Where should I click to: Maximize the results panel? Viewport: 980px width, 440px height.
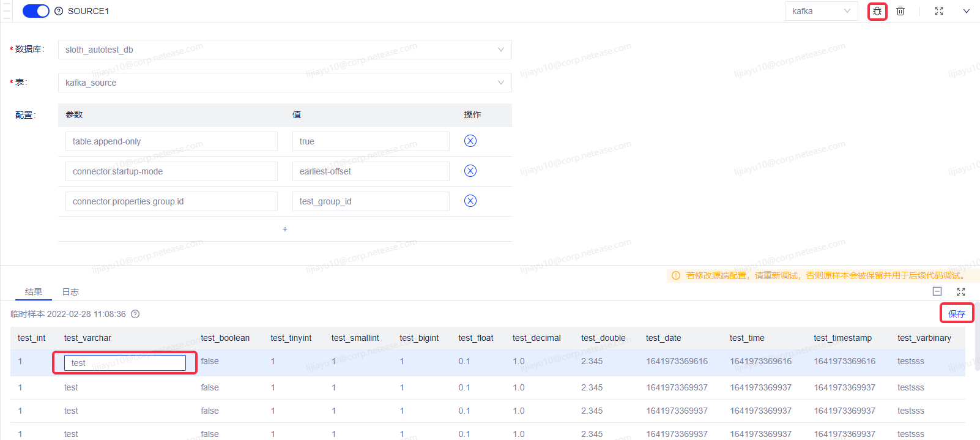pyautogui.click(x=961, y=292)
